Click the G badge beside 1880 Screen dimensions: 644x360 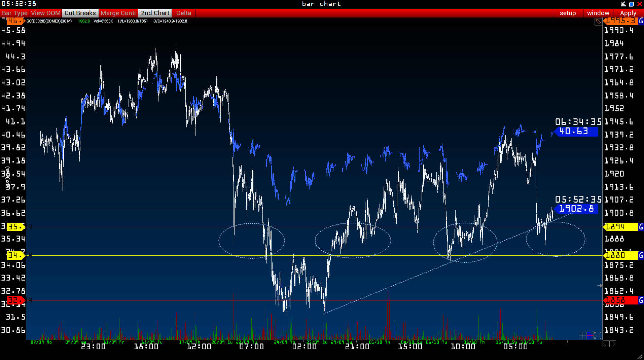click(x=641, y=256)
